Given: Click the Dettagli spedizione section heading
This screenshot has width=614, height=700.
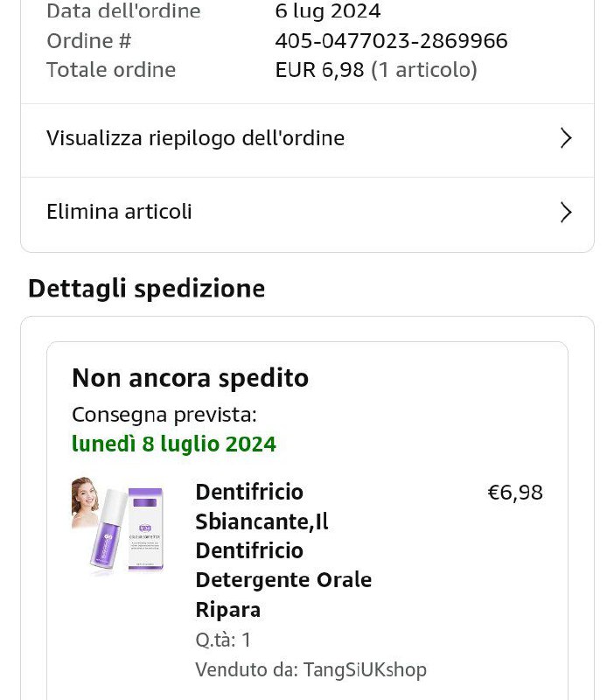Looking at the screenshot, I should (x=146, y=288).
